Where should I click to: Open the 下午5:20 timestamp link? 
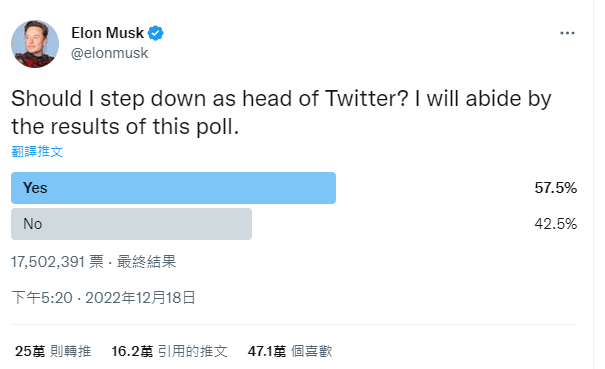[x=42, y=298]
